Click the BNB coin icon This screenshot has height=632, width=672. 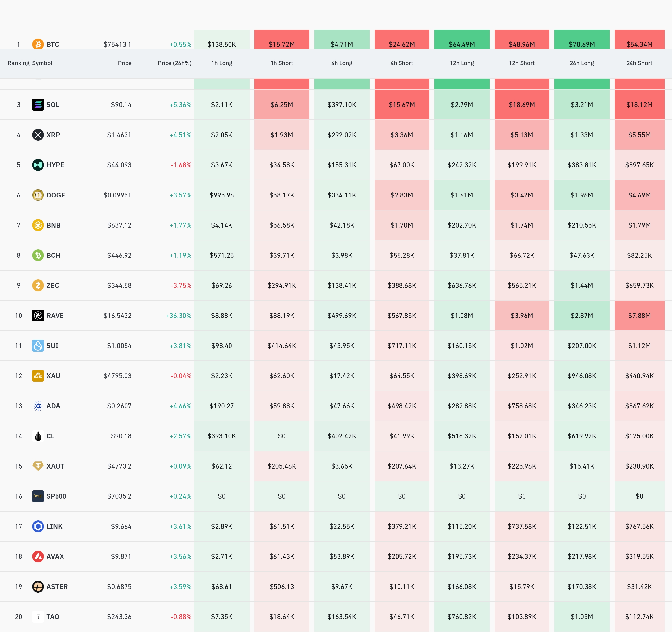coord(38,225)
